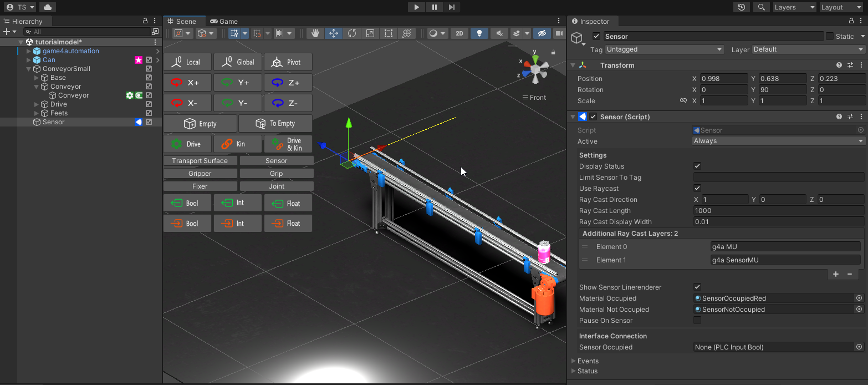Select the Hand view tool

pyautogui.click(x=315, y=33)
